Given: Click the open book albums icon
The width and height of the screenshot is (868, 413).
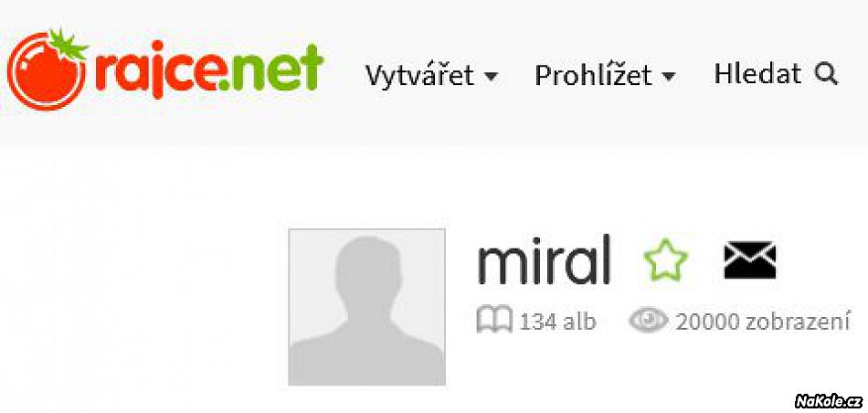Looking at the screenshot, I should coord(494,321).
